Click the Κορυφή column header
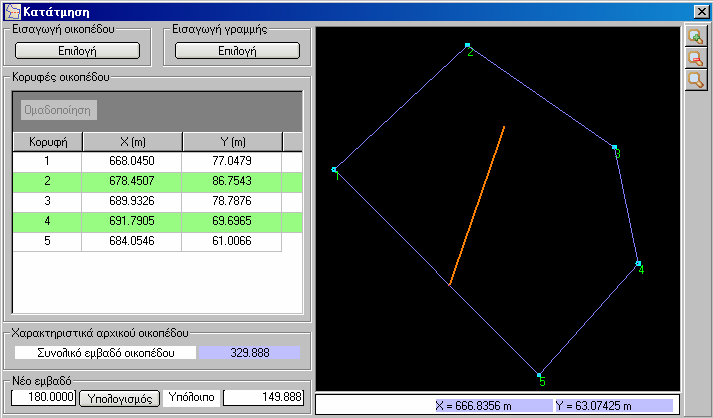 (x=48, y=142)
